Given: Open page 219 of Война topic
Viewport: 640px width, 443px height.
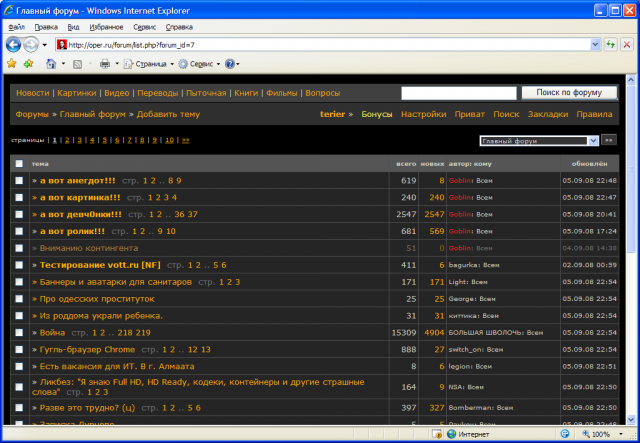Looking at the screenshot, I should click(x=143, y=333).
